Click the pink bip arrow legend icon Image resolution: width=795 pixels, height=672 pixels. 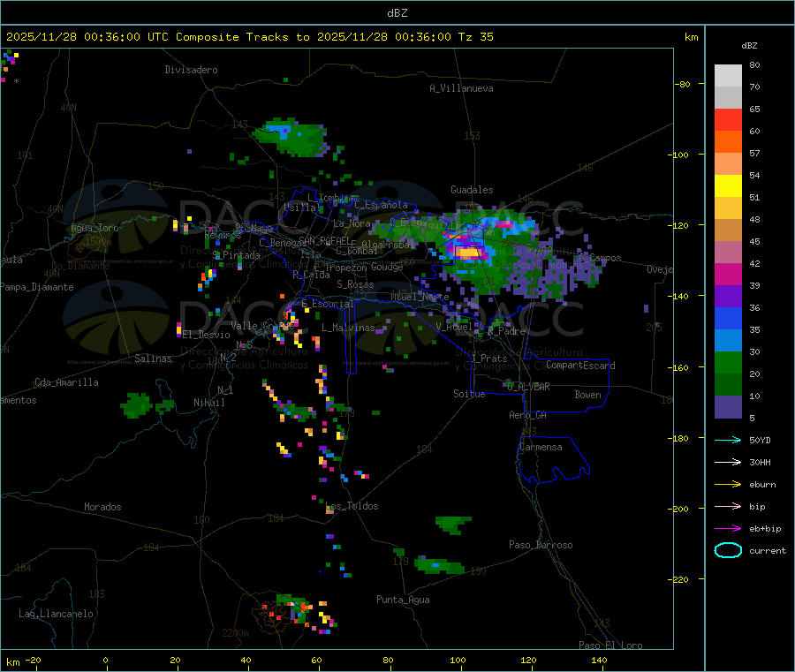tap(728, 506)
